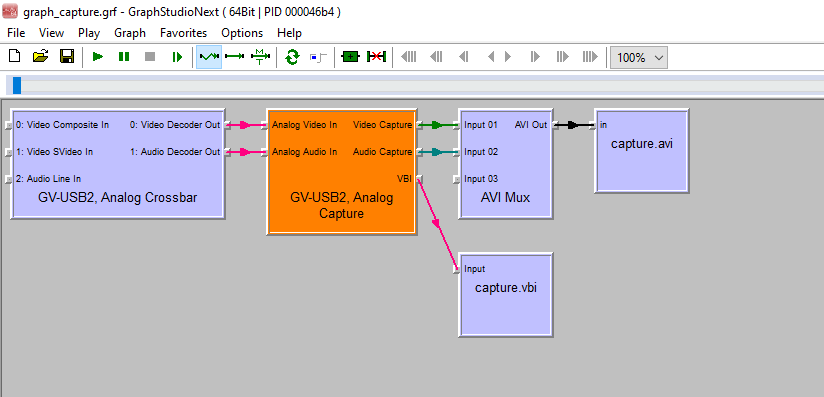Click the blue seek bar handle
Image resolution: width=824 pixels, height=397 pixels.
[17, 85]
